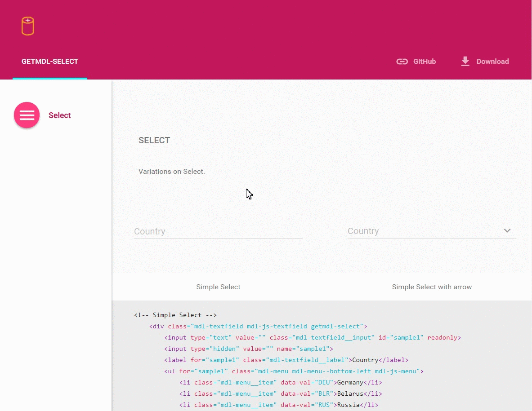Click the download arrow icon in header
The height and width of the screenshot is (411, 532).
point(465,61)
